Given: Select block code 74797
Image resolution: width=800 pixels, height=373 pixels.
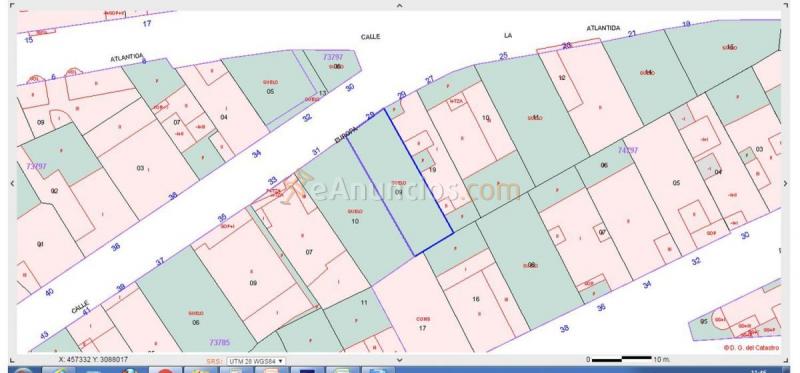Looking at the screenshot, I should [x=628, y=151].
